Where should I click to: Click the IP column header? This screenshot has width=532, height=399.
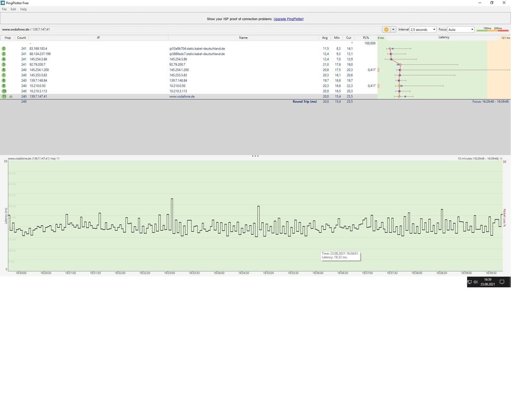[98, 38]
